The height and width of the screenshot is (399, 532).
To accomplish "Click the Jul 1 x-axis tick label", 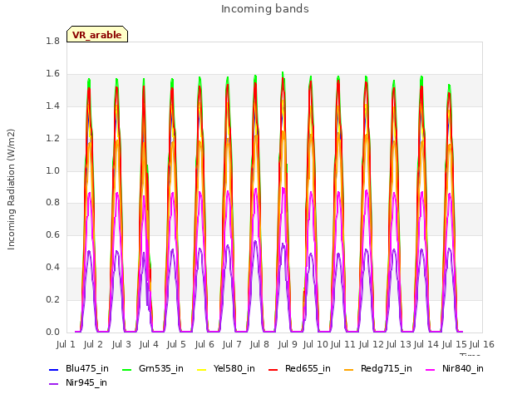I will click(66, 344).
